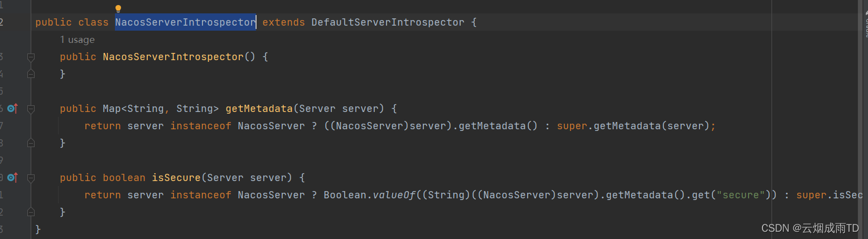Click the yellow lightbulb quick-fix icon
Viewport: 868px width, 239px height.
click(x=118, y=9)
